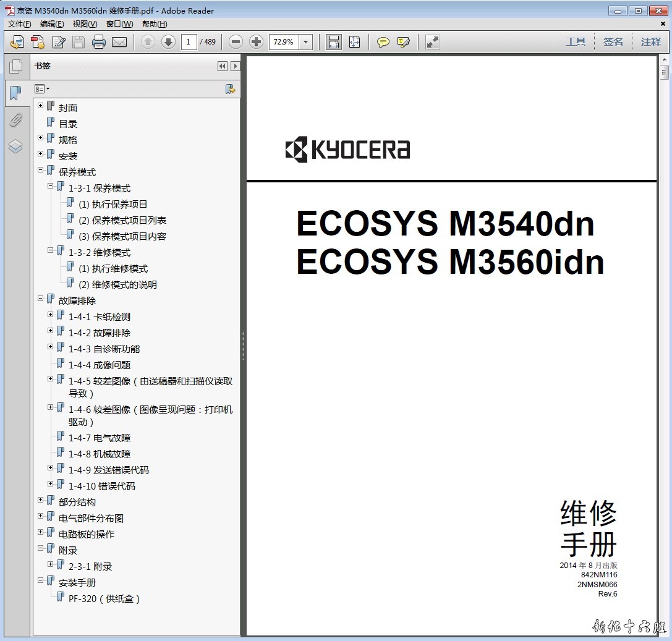
Task: Open zoom percentage dropdown arrow
Action: 306,42
